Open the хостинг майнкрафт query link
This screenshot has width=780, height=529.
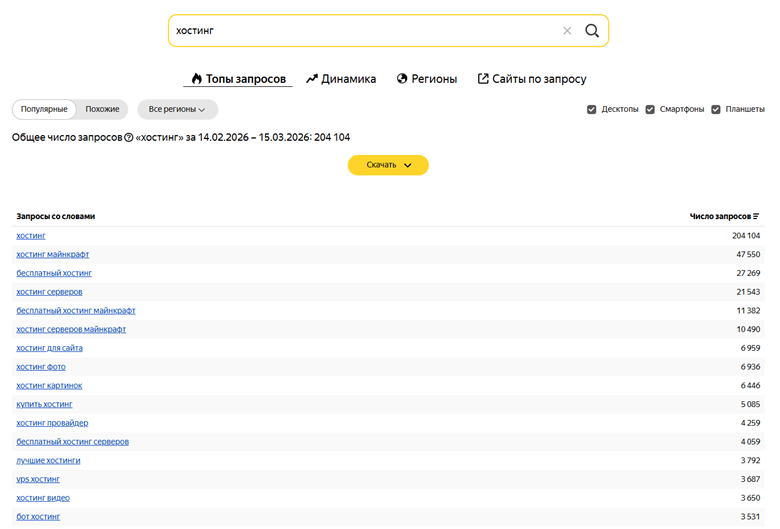[x=52, y=254]
